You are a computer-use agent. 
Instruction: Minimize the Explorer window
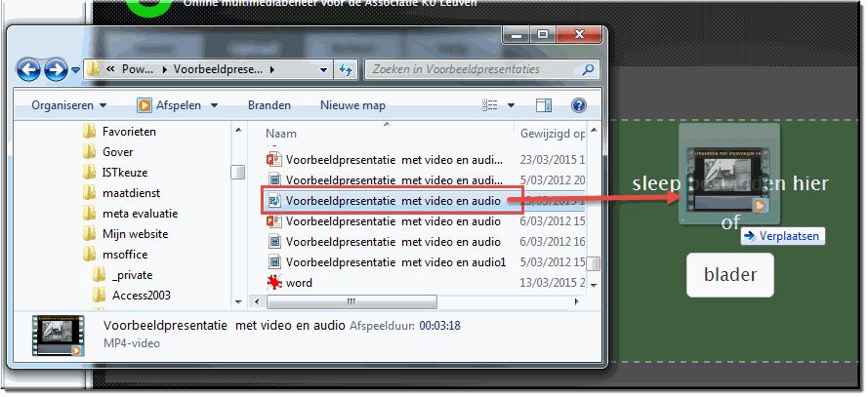pos(516,34)
